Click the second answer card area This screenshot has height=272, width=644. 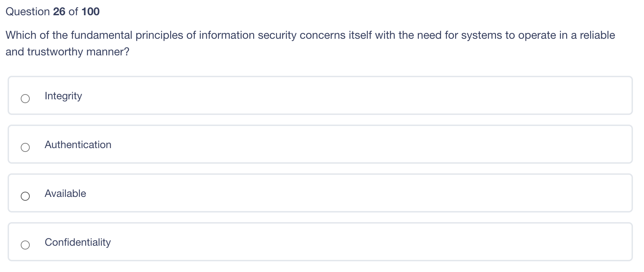click(320, 144)
